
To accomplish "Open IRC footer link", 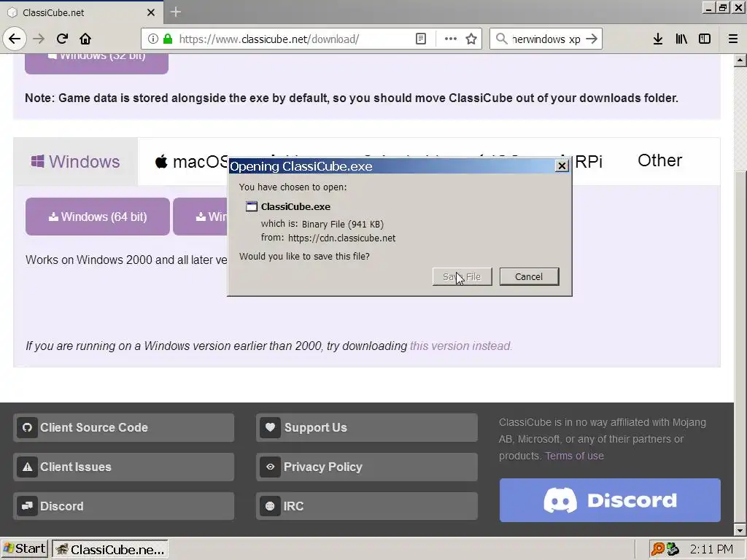I will coord(367,506).
